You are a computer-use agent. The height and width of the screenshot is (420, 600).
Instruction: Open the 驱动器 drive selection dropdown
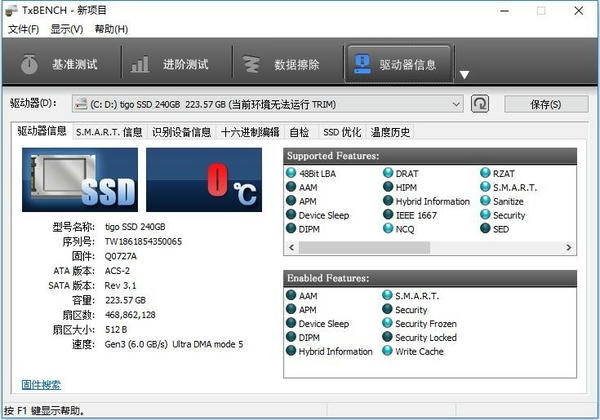[x=267, y=104]
